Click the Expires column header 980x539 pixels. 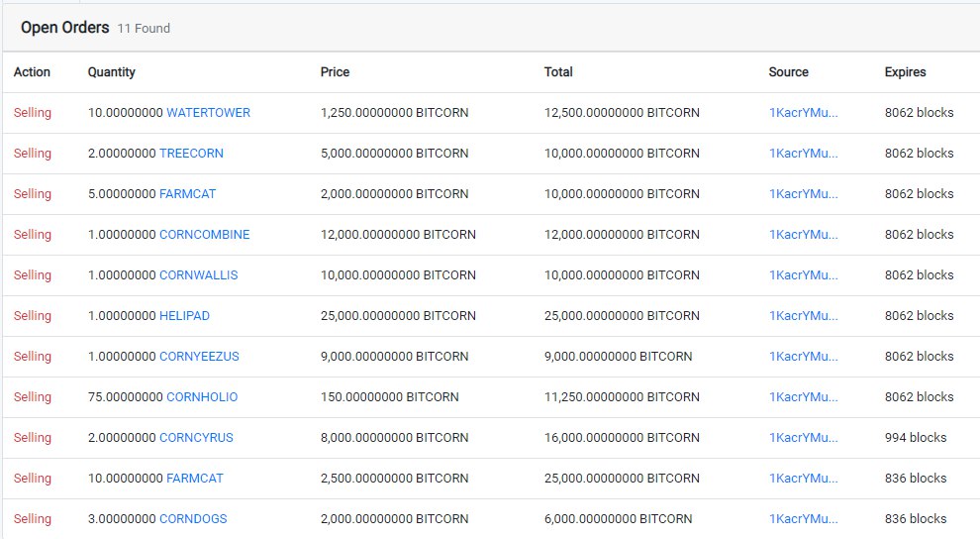905,72
